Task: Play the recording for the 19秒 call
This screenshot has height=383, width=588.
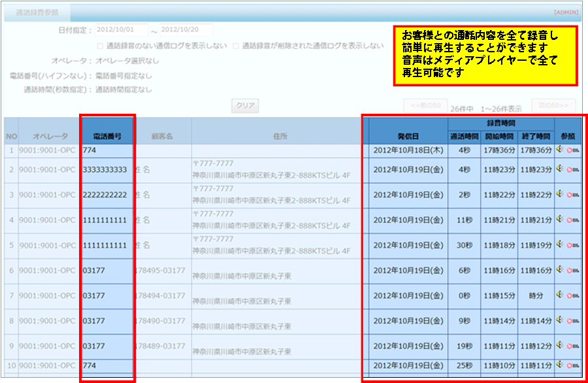Action: click(x=560, y=346)
